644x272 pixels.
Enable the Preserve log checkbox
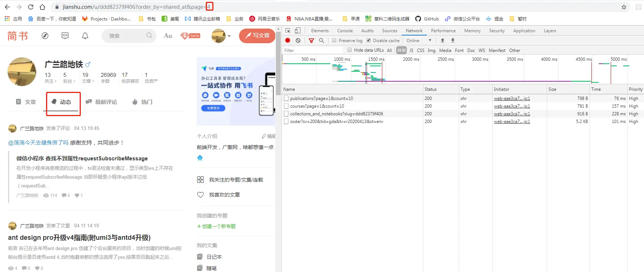[334, 40]
